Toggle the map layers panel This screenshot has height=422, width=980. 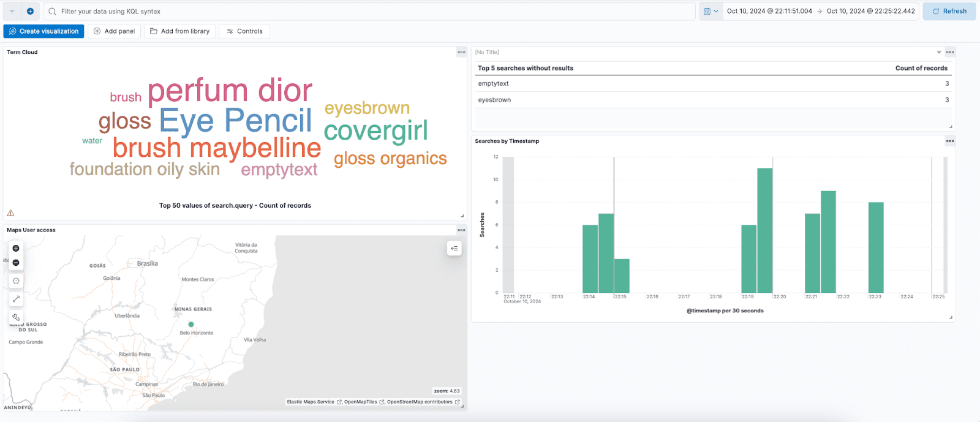pyautogui.click(x=454, y=248)
